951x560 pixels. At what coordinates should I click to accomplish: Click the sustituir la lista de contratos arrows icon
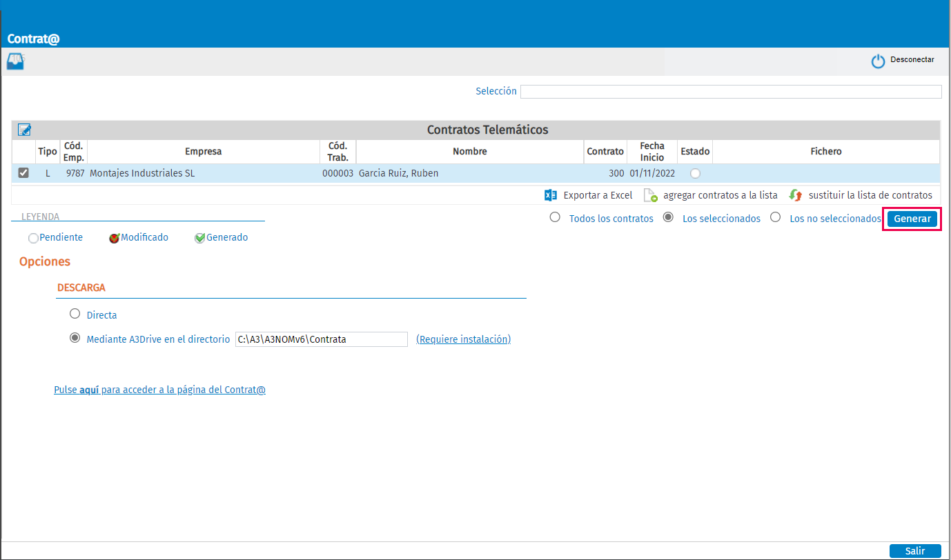coord(796,195)
